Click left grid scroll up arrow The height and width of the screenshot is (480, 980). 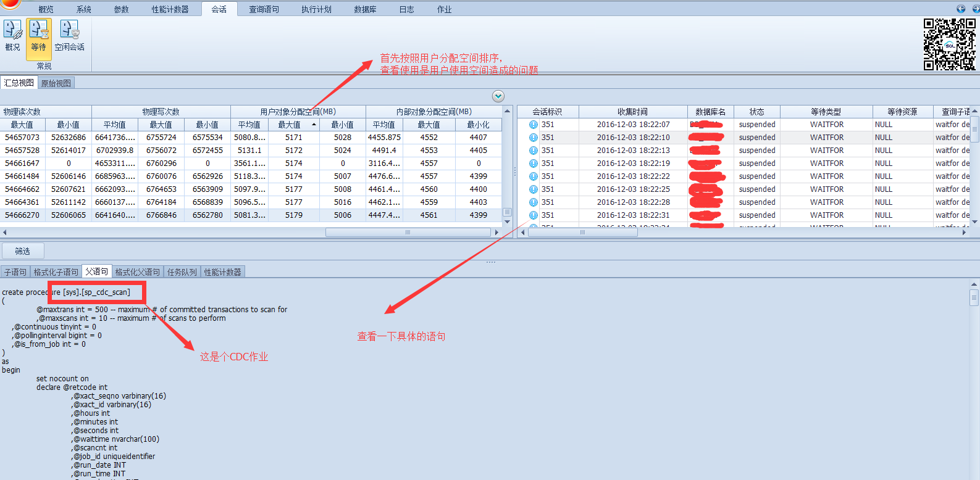pos(508,111)
